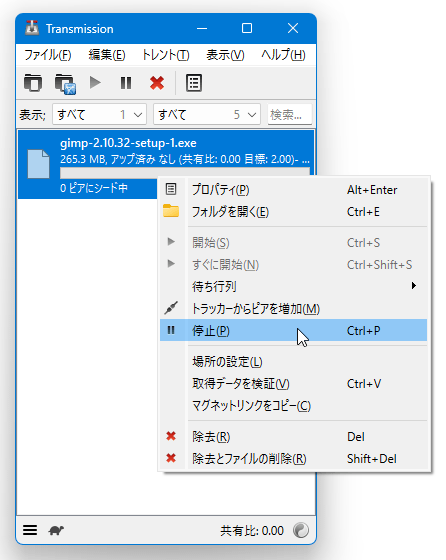Screen dimensions: 446x560
Task: Click the red Remove torrent toolbar icon
Action: click(x=157, y=83)
